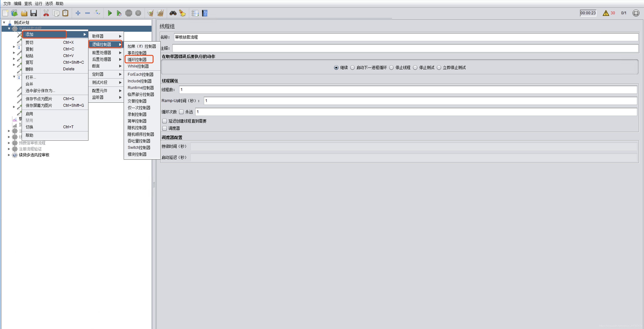Select the 测试计划 flask icon
The height and width of the screenshot is (329, 644).
coord(10,23)
